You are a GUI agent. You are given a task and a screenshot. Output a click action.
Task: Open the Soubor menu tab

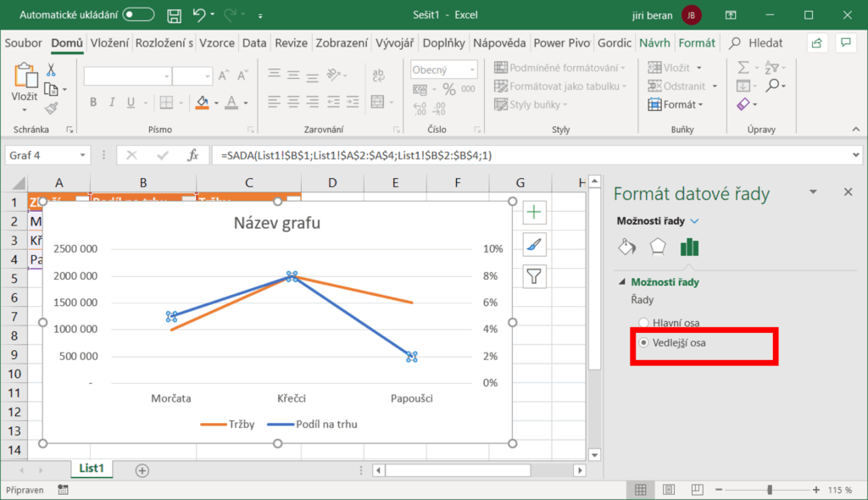25,43
